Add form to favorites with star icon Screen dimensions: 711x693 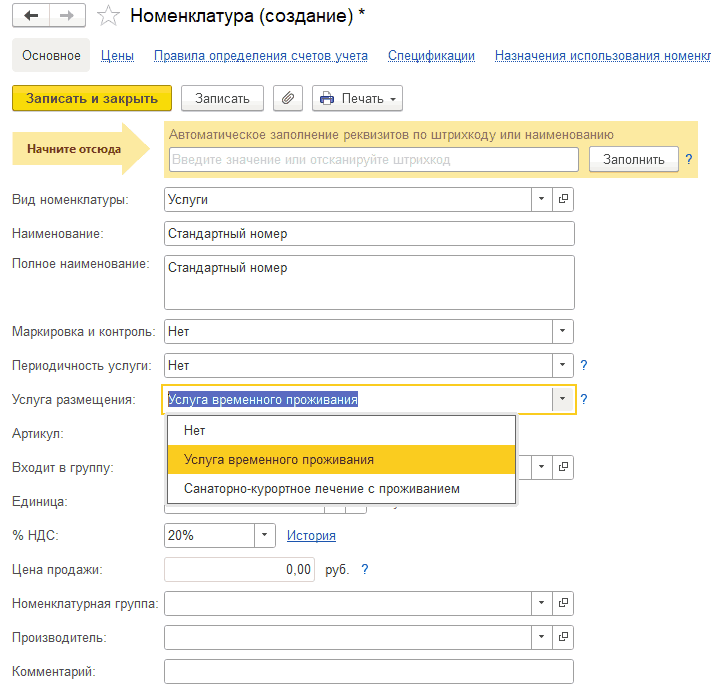point(109,15)
